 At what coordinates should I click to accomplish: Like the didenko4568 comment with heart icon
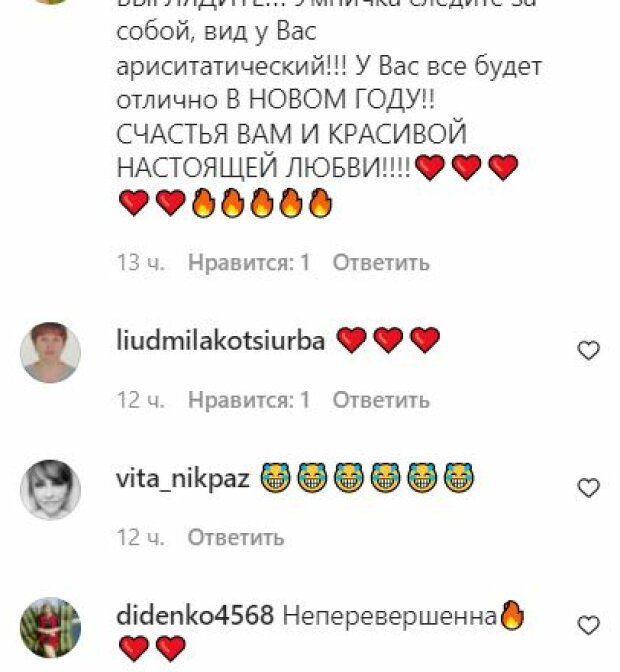[589, 625]
